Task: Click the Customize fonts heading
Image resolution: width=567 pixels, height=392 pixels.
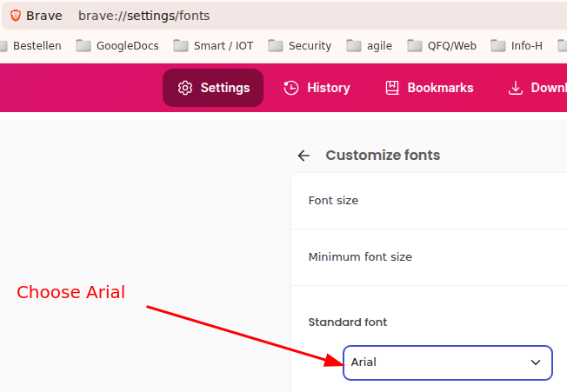Action: [x=383, y=156]
